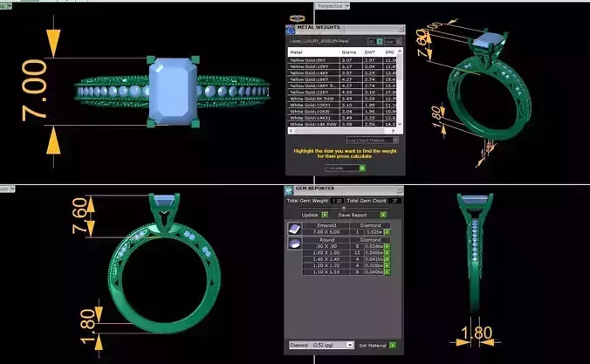This screenshot has width=590, height=364.
Task: Open the unit dropdown right of the green switch
Action: 393,41
